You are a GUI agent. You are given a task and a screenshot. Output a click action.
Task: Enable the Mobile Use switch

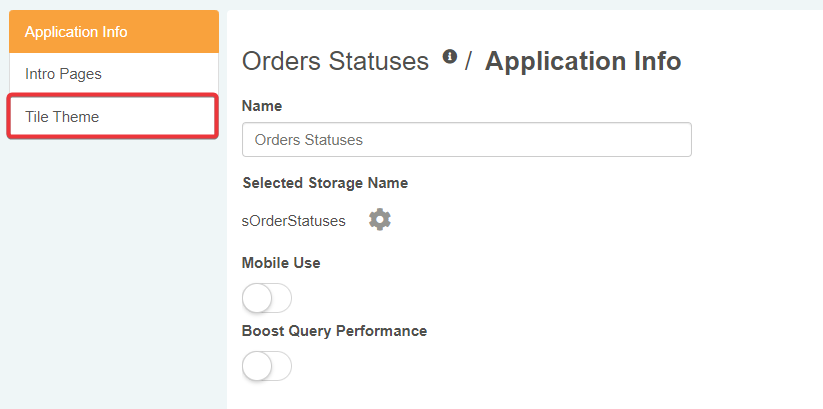pyautogui.click(x=267, y=298)
